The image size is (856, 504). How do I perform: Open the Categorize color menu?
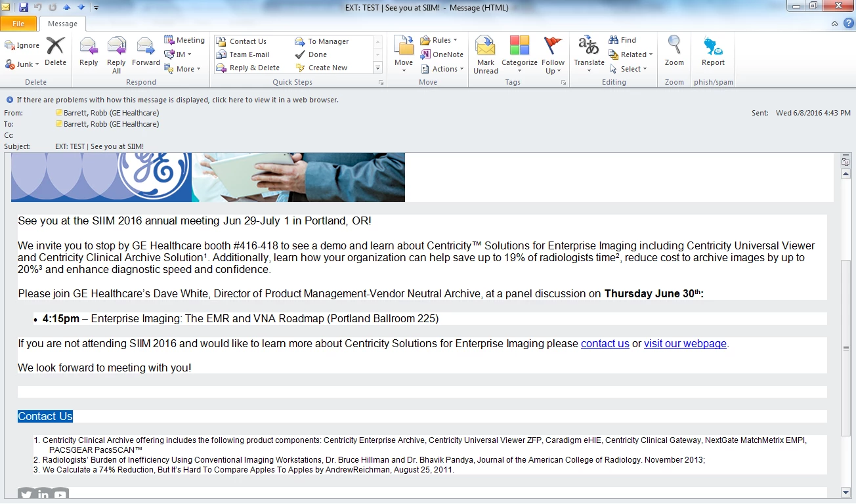pyautogui.click(x=519, y=54)
